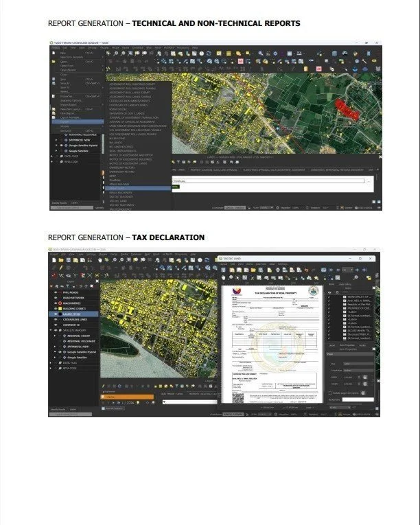Toggle Google Satellite Hybrid eye in lower Layers panel
The height and width of the screenshot is (525, 420).
tap(60, 352)
